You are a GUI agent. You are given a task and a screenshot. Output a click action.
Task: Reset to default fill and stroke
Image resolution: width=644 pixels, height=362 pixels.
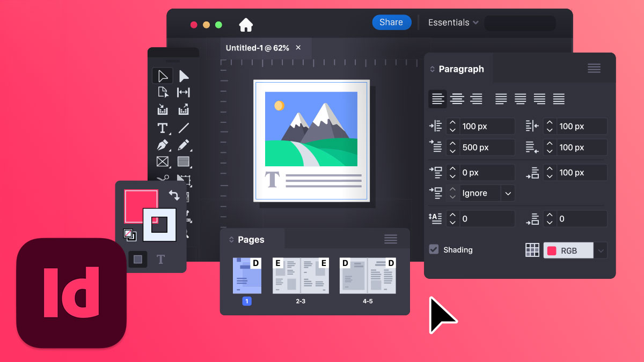(x=130, y=235)
